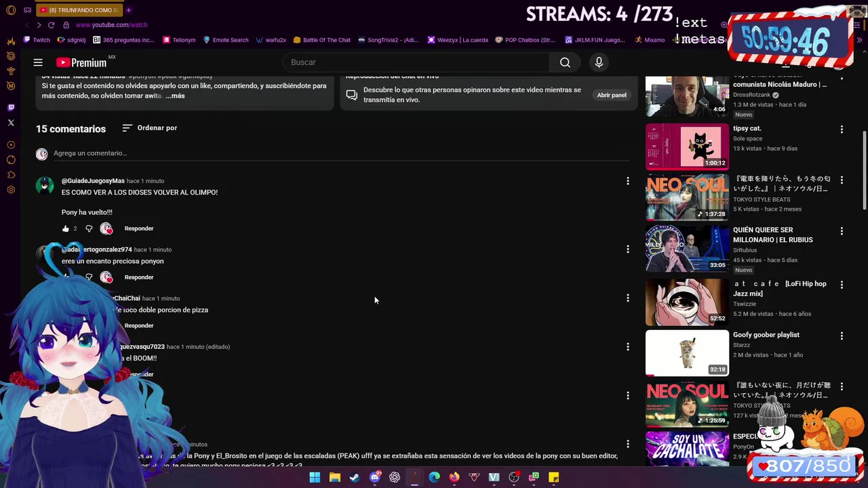Open the 'tipsy cat.' video thumbnail
The height and width of the screenshot is (488, 868).
click(x=687, y=146)
